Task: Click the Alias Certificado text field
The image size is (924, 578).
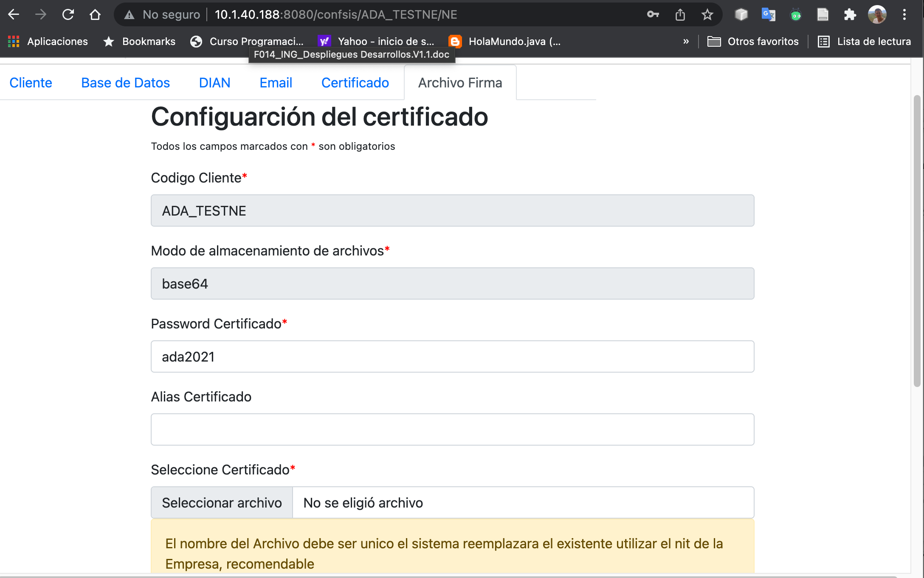Action: 452,429
